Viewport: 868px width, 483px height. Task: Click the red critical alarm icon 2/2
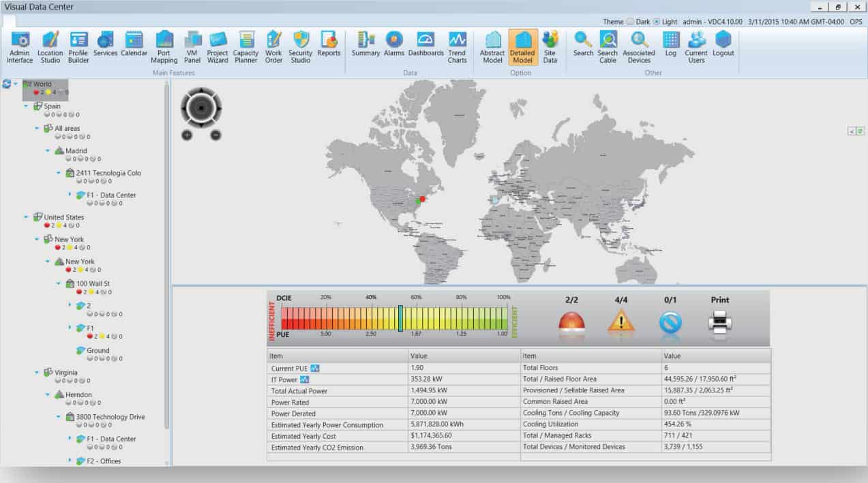[x=571, y=322]
